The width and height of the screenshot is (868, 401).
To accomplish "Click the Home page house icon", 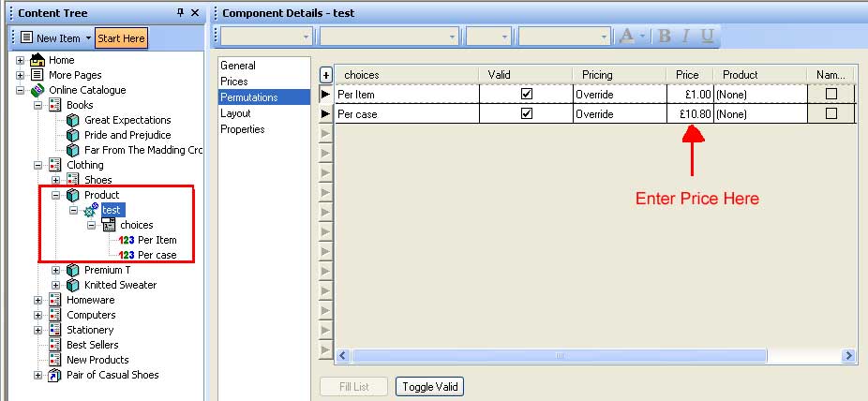I will pyautogui.click(x=37, y=60).
